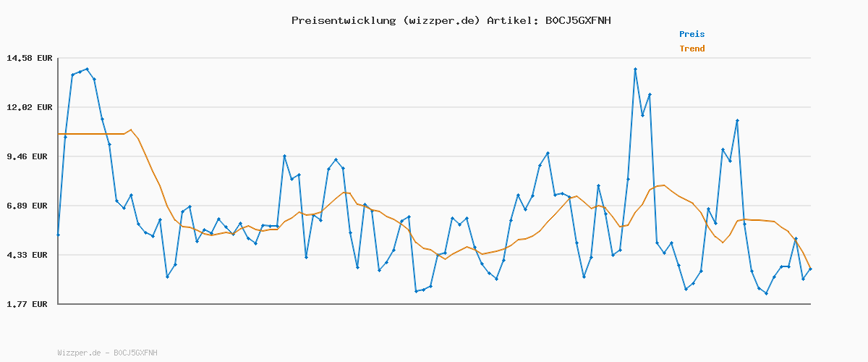Image resolution: width=868 pixels, height=362 pixels.
Task: Click the blue Preis legend label
Action: (x=692, y=34)
